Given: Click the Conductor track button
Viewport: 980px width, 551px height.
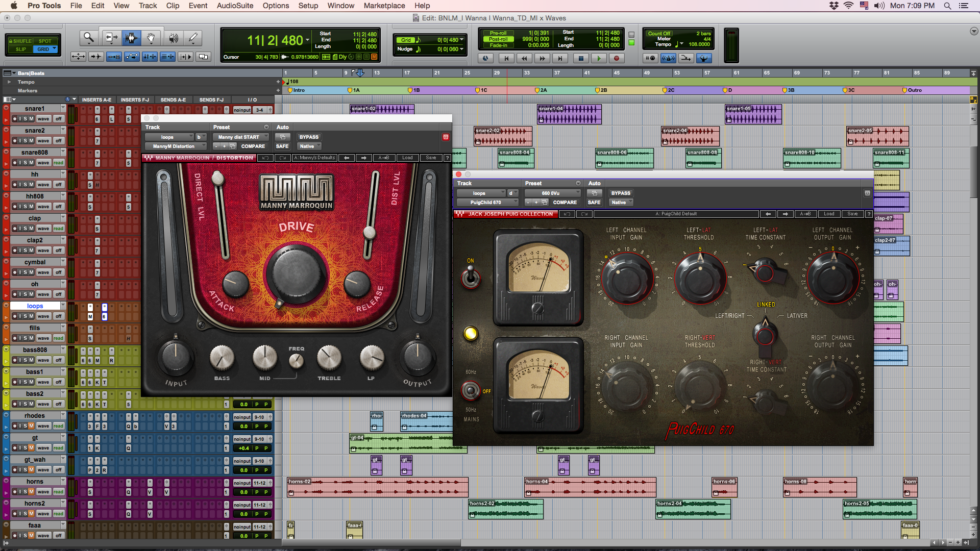Looking at the screenshot, I should click(704, 58).
